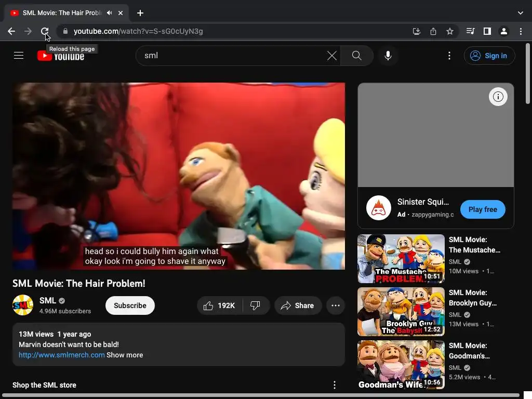The image size is (532, 399).
Task: Install app via download icon in address bar
Action: click(416, 31)
